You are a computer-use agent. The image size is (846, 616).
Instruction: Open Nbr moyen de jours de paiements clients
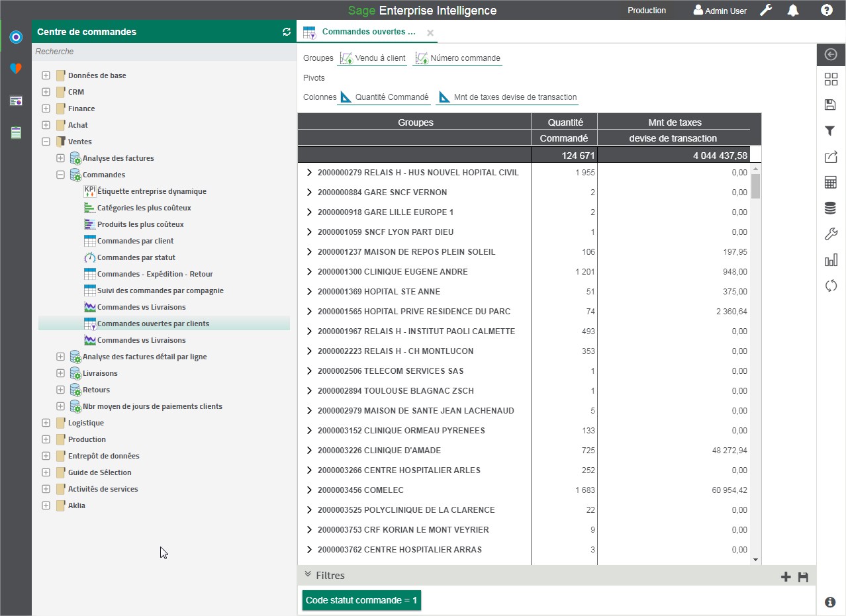[146, 406]
